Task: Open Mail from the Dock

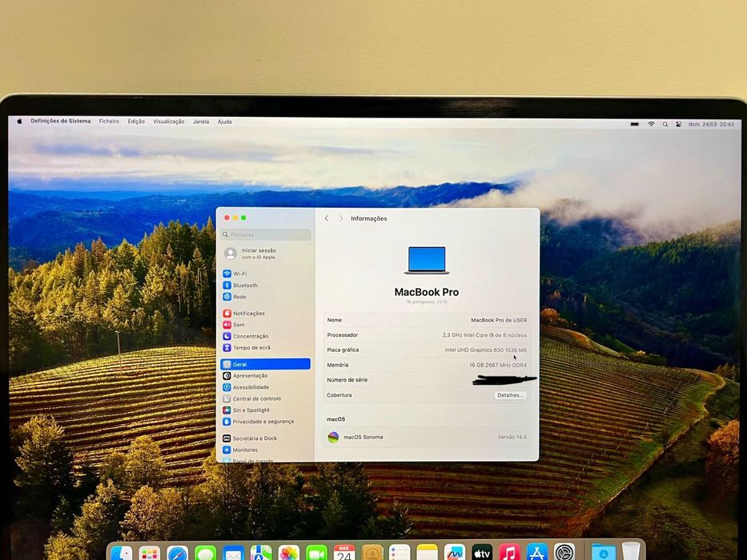Action: point(233,554)
